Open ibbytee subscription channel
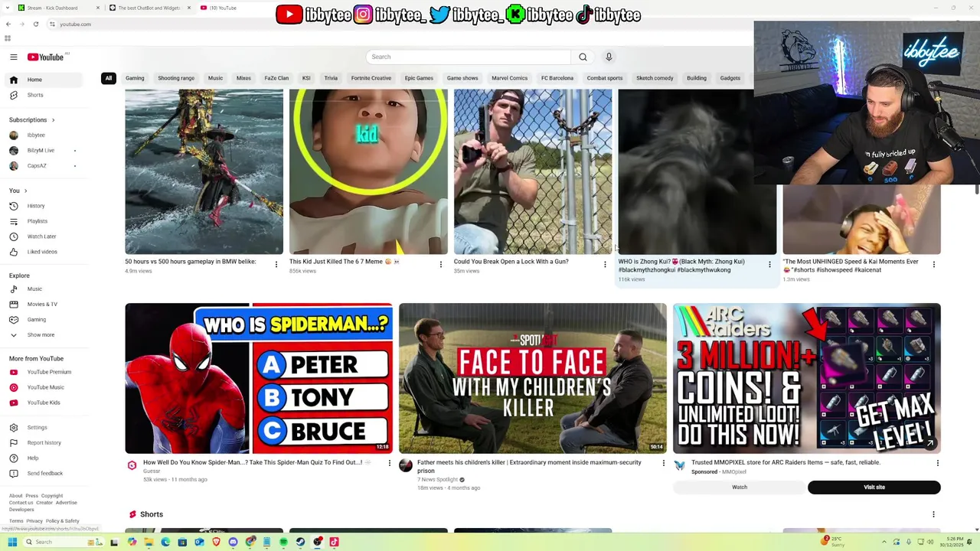This screenshot has width=980, height=551. (x=44, y=135)
